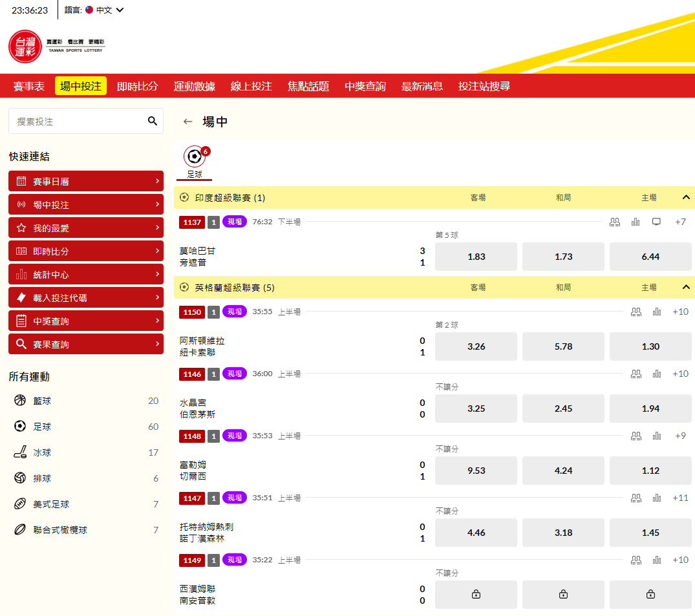
Task: Open 中獎查詢 quick link in sidebar
Action: (x=86, y=321)
